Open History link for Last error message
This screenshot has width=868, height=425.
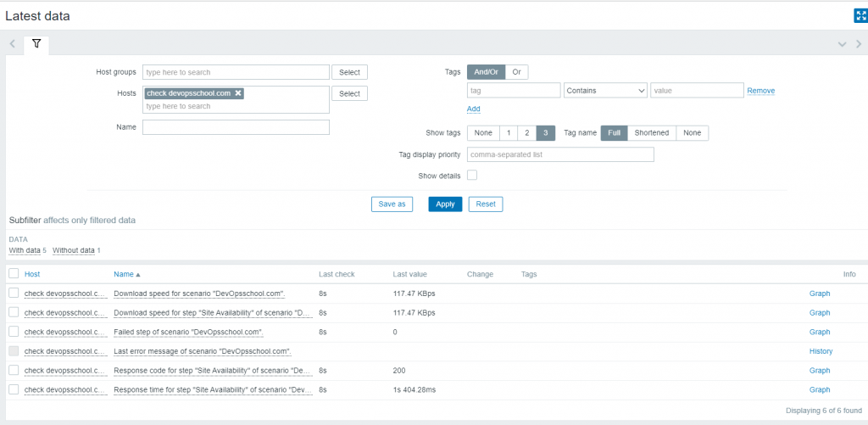821,351
